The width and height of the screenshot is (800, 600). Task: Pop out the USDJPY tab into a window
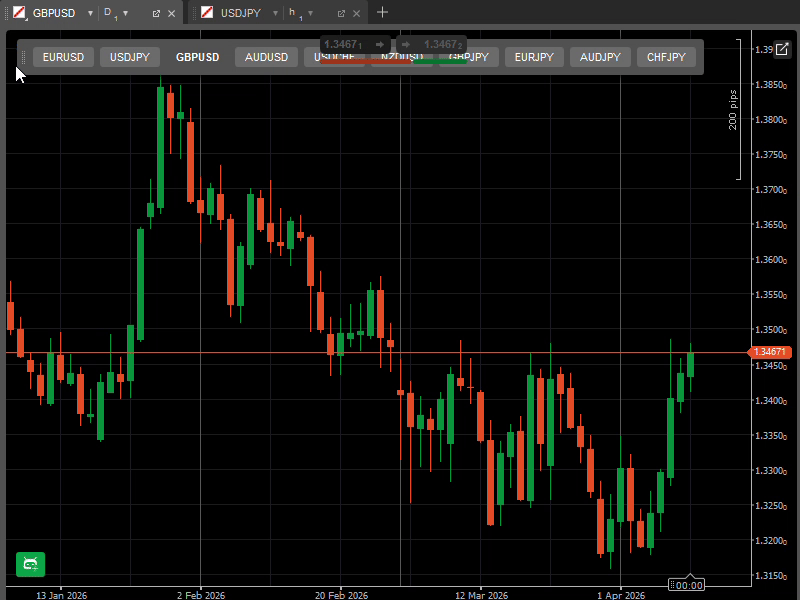tap(341, 13)
